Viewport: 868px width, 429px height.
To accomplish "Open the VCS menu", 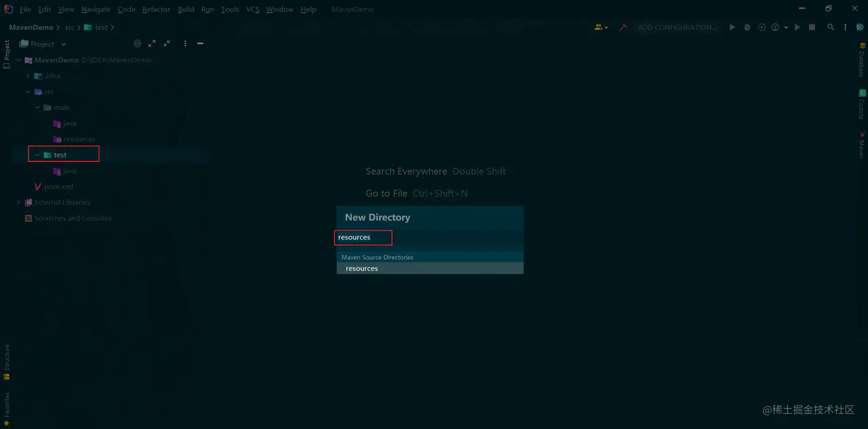I will click(253, 9).
